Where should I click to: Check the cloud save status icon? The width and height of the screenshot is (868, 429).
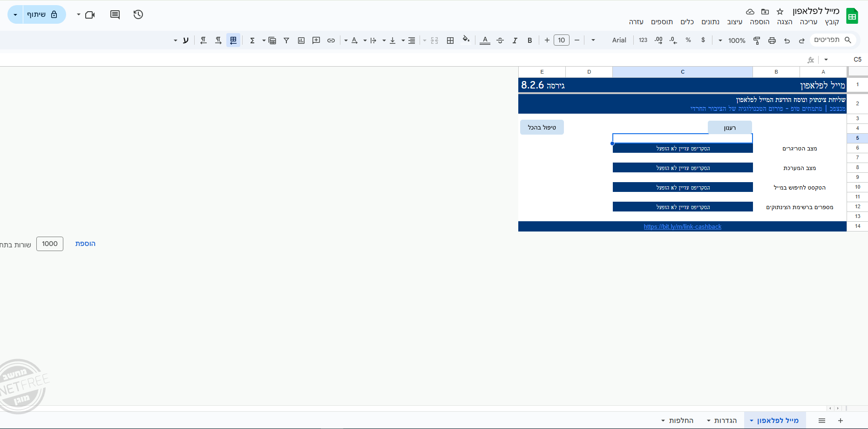point(750,12)
